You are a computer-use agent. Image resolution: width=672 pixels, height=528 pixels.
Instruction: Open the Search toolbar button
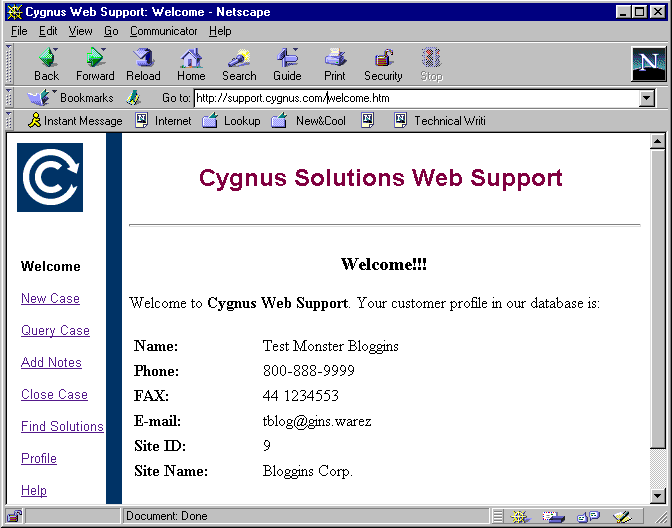pos(239,64)
